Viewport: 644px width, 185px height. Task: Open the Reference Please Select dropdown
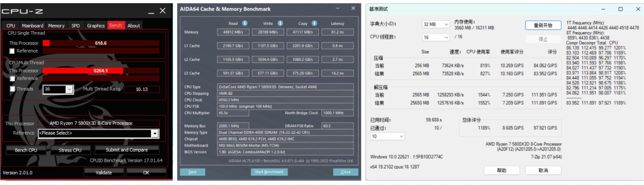(155, 133)
